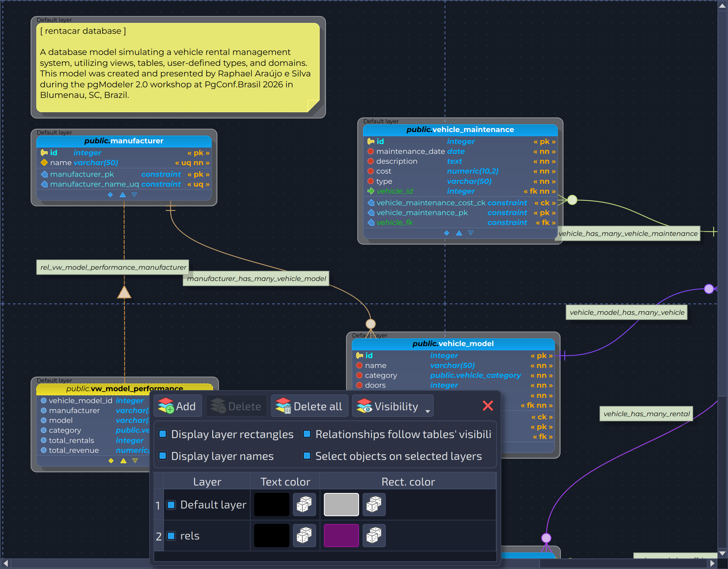Click the horizontal scrollbar left arrow
Viewport: 728px width, 569px height.
pos(6,563)
